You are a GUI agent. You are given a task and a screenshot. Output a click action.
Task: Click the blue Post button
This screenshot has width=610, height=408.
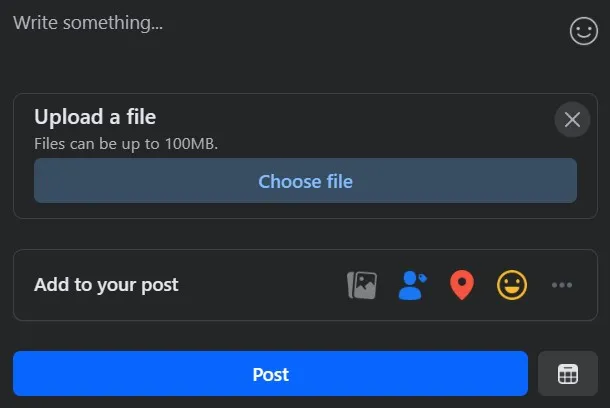270,375
